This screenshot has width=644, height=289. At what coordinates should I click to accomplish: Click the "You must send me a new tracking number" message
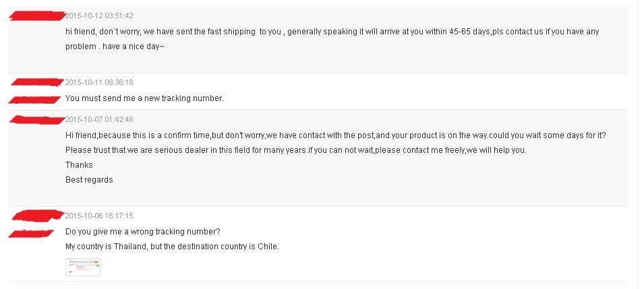click(144, 98)
